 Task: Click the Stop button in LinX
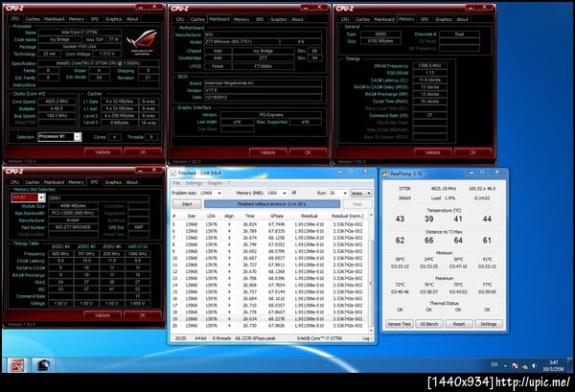[x=357, y=204]
